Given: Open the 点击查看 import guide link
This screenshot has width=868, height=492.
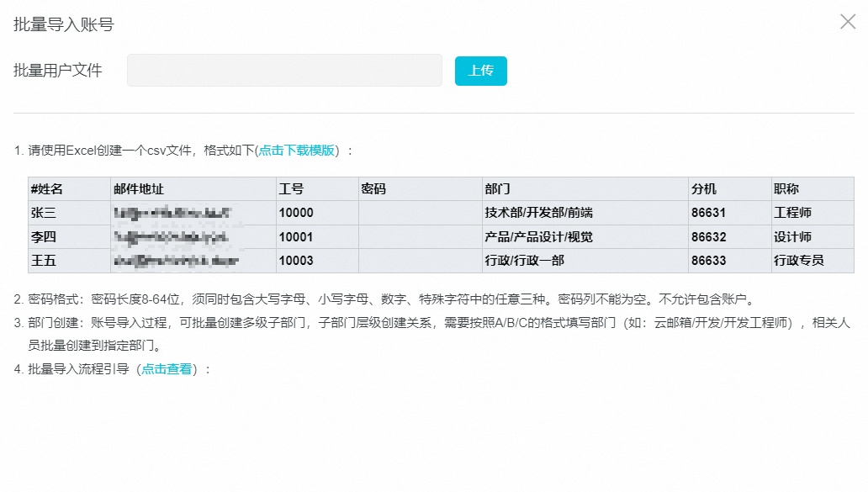Looking at the screenshot, I should 167,368.
